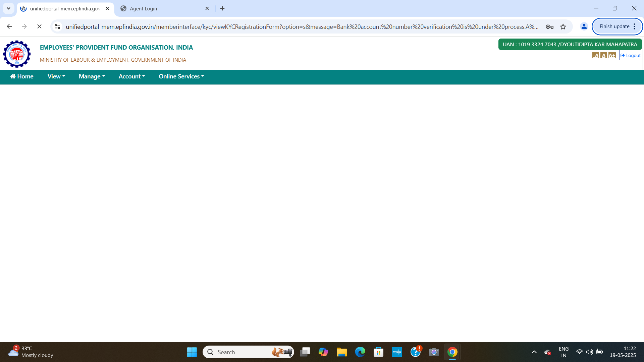Open Chrome profile avatar icon
The image size is (644, 362).
[584, 26]
